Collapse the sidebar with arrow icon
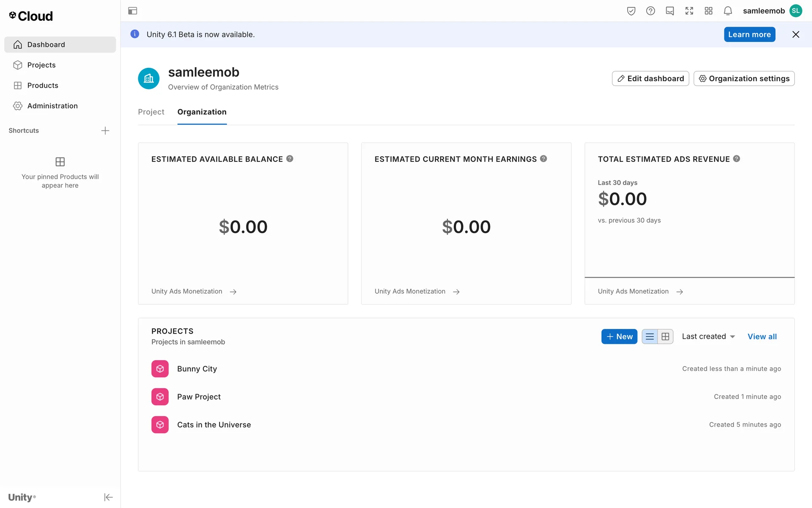The image size is (812, 508). coord(108,497)
